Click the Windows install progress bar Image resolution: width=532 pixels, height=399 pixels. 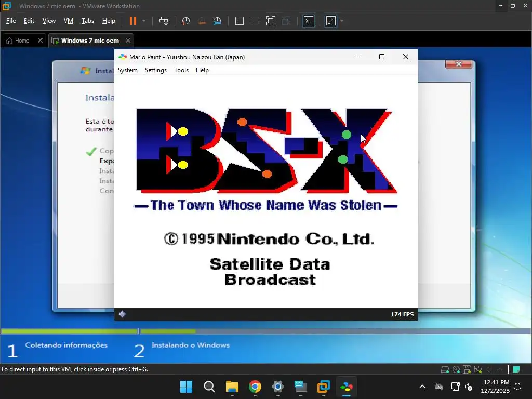coord(265,331)
